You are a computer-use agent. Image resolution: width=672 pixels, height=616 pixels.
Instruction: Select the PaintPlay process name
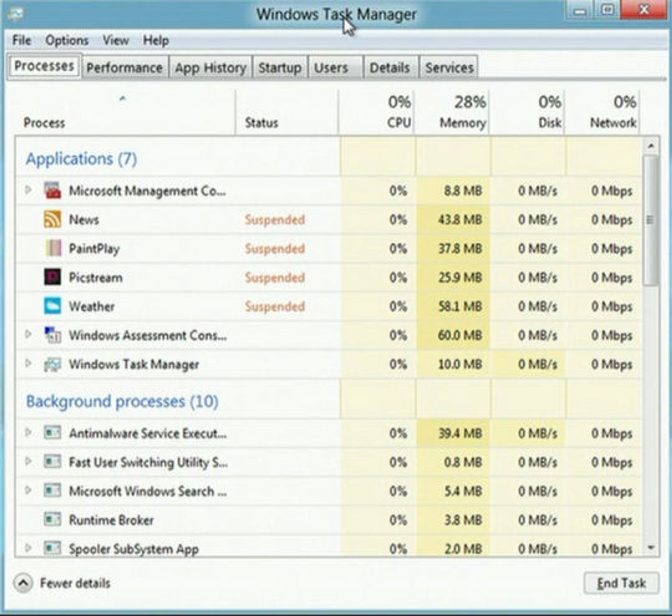tap(94, 249)
